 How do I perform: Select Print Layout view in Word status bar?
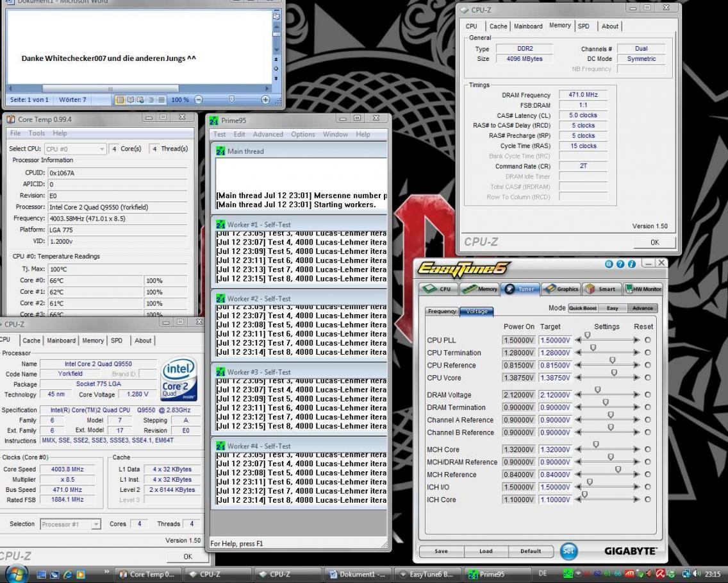click(120, 99)
